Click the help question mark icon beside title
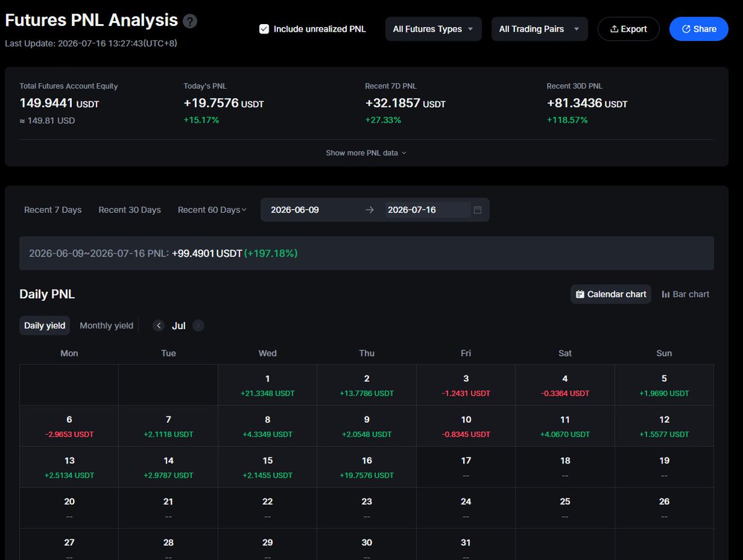The width and height of the screenshot is (743, 560). [x=191, y=21]
